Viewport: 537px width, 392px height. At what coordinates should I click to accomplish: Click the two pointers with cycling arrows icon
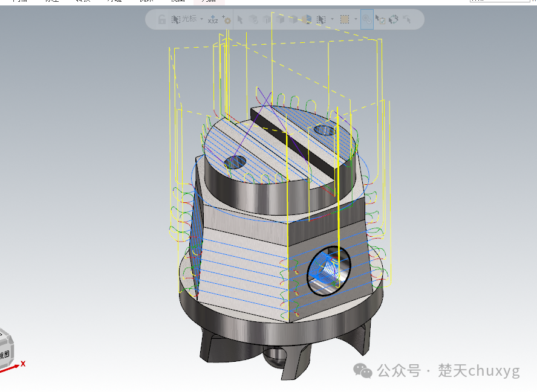point(394,19)
